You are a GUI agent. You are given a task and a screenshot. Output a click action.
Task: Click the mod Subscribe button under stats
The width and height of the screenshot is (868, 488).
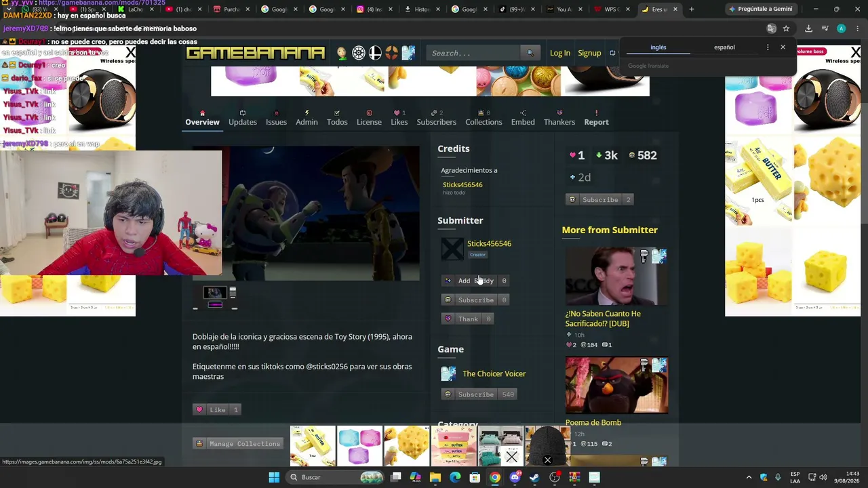click(599, 199)
